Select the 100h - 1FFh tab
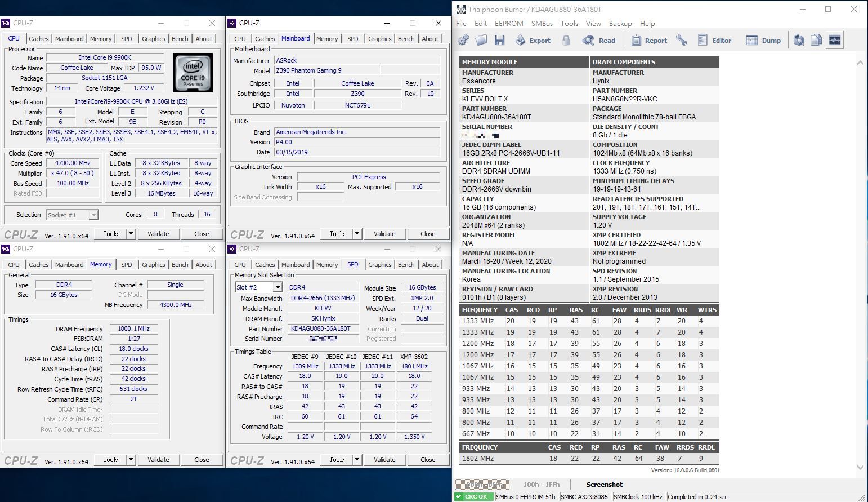Viewport: 868px width, 502px height. [541, 485]
